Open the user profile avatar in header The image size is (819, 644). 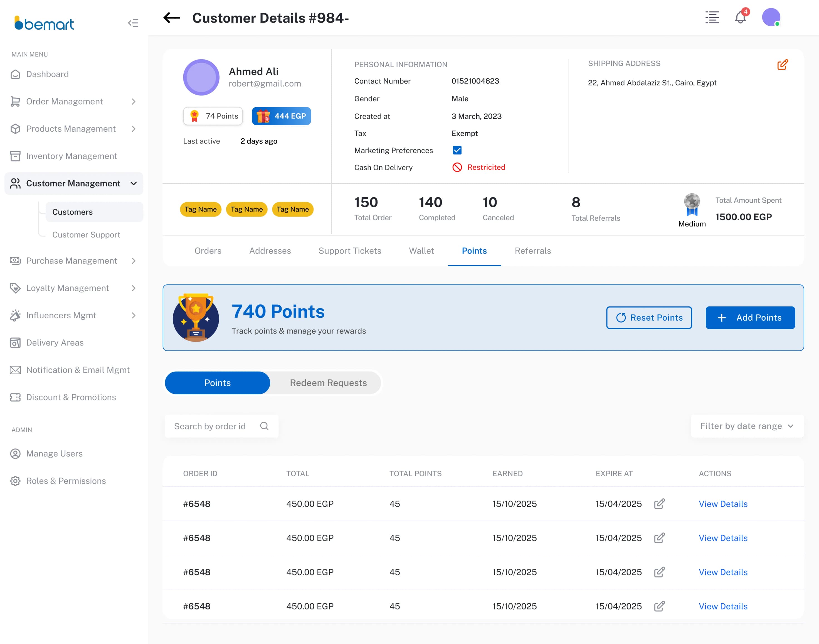click(771, 17)
